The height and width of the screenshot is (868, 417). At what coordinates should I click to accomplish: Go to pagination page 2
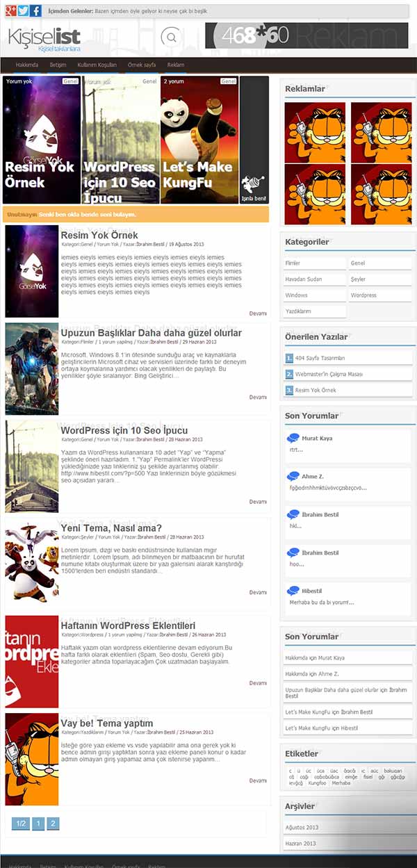tap(53, 824)
